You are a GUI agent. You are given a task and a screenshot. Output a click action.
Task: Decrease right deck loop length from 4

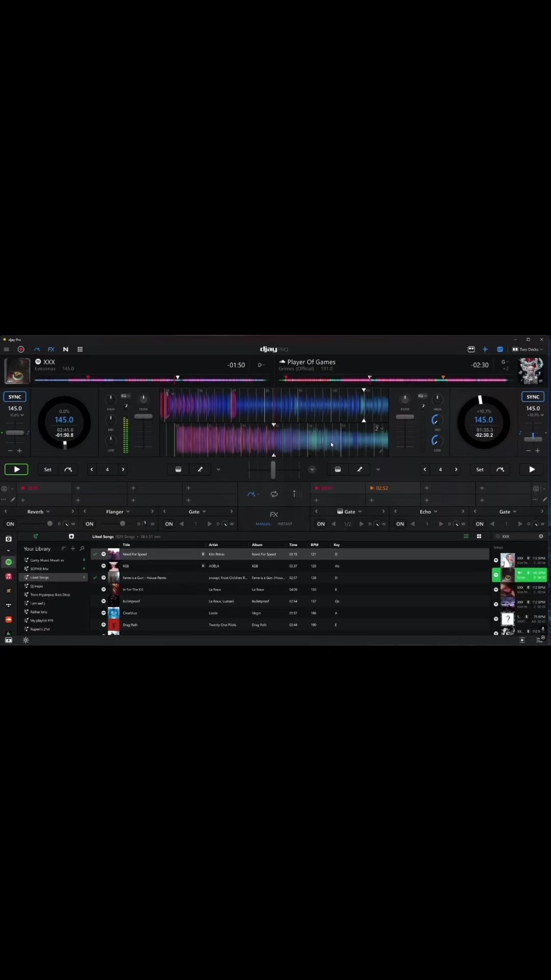point(425,470)
